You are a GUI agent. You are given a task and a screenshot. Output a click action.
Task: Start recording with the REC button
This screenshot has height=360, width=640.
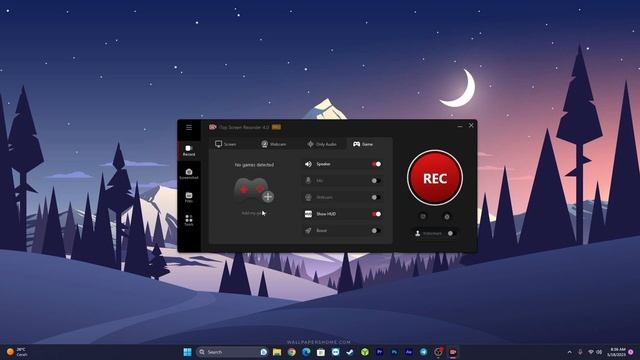435,178
